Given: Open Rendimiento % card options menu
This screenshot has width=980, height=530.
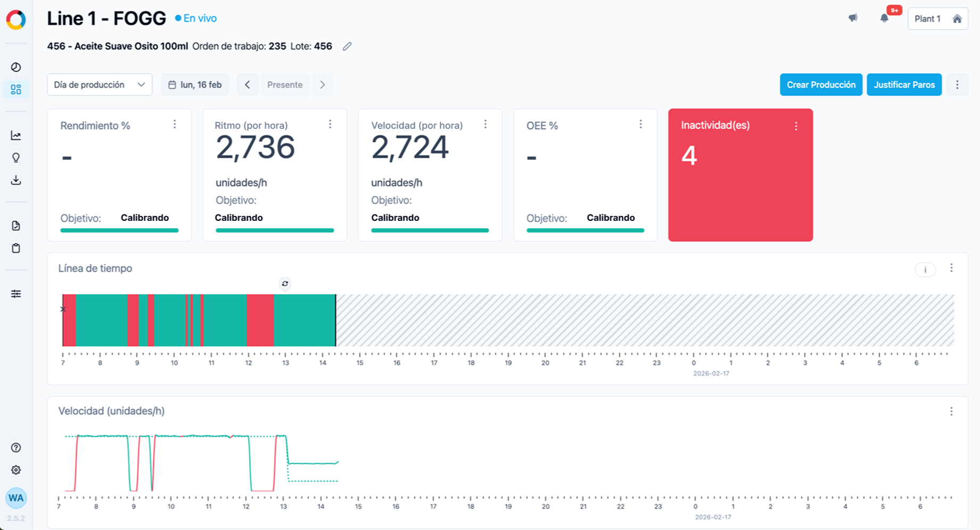Looking at the screenshot, I should click(x=175, y=124).
